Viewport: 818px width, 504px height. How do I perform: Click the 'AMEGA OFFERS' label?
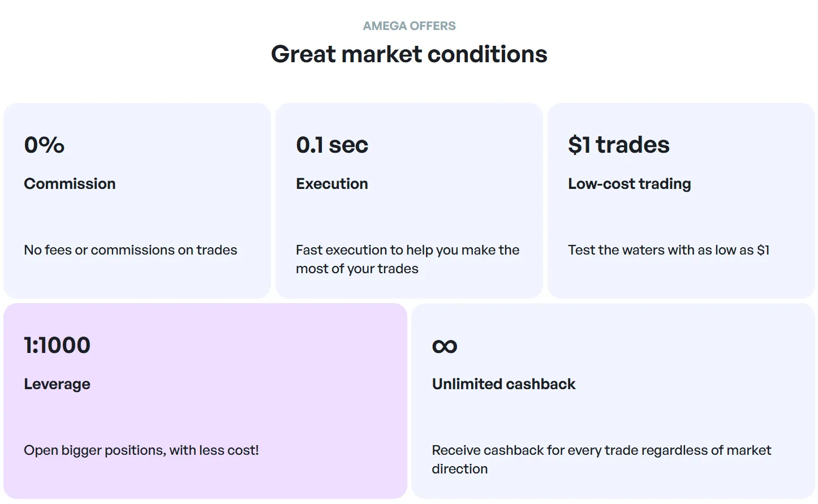[x=409, y=26]
